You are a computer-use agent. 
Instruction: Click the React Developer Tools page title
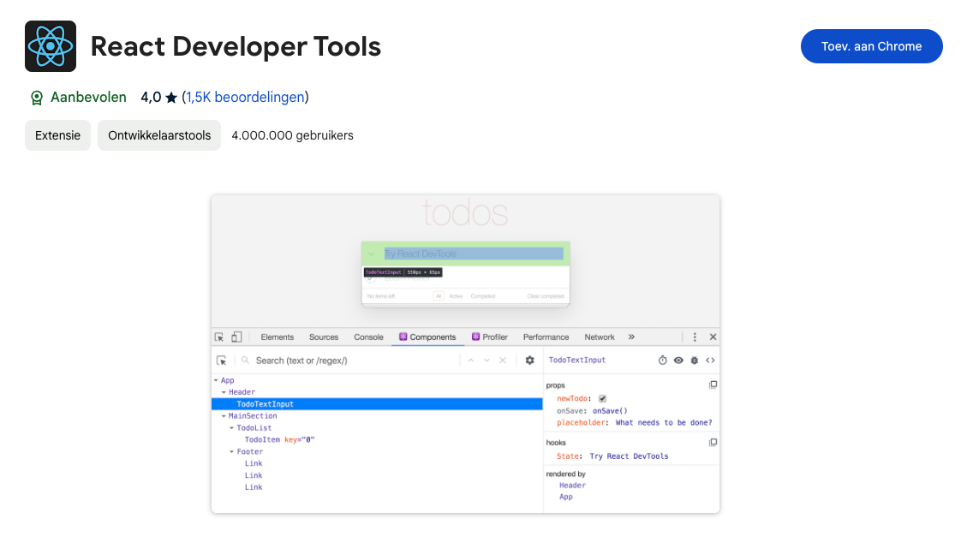236,46
